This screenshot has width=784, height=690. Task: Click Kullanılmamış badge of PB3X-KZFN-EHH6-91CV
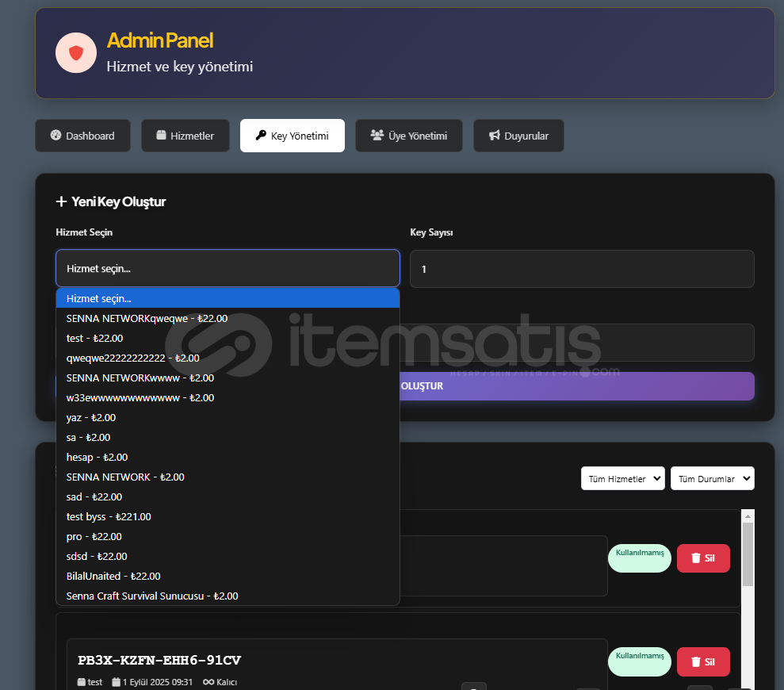640,661
